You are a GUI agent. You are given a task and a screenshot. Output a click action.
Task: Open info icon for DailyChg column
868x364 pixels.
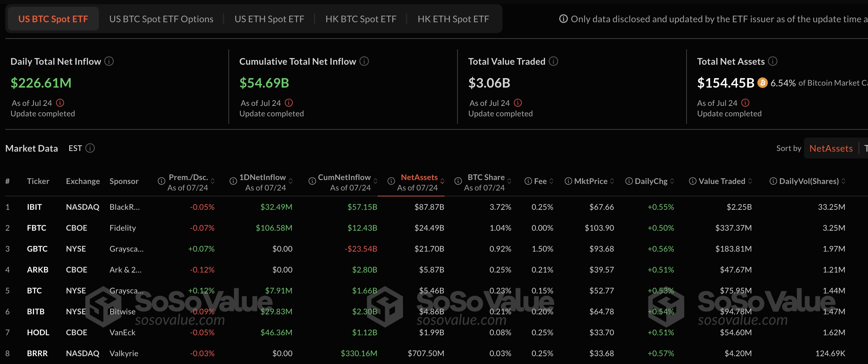pyautogui.click(x=629, y=181)
